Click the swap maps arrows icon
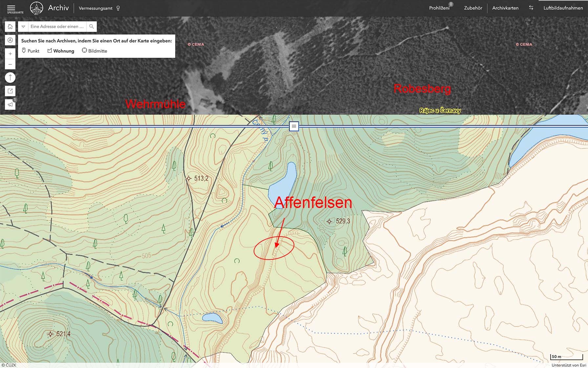Image resolution: width=588 pixels, height=368 pixels. coord(531,8)
